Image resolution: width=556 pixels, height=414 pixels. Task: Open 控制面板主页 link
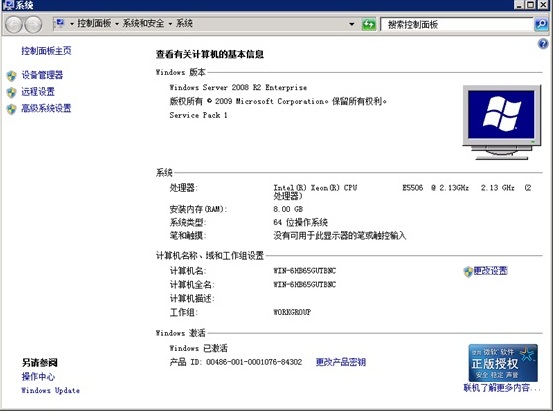(46, 51)
